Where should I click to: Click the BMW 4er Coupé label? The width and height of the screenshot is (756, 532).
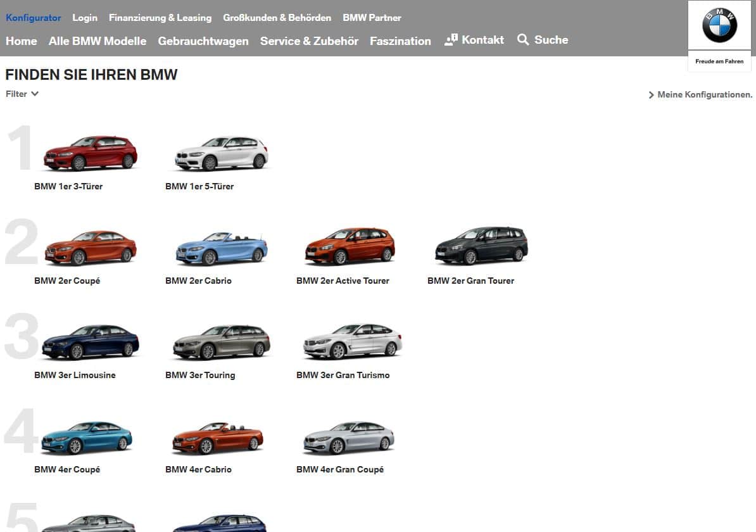(67, 470)
